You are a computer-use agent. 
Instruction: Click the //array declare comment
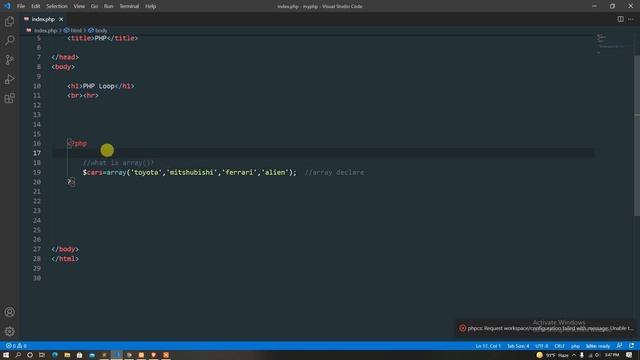334,173
